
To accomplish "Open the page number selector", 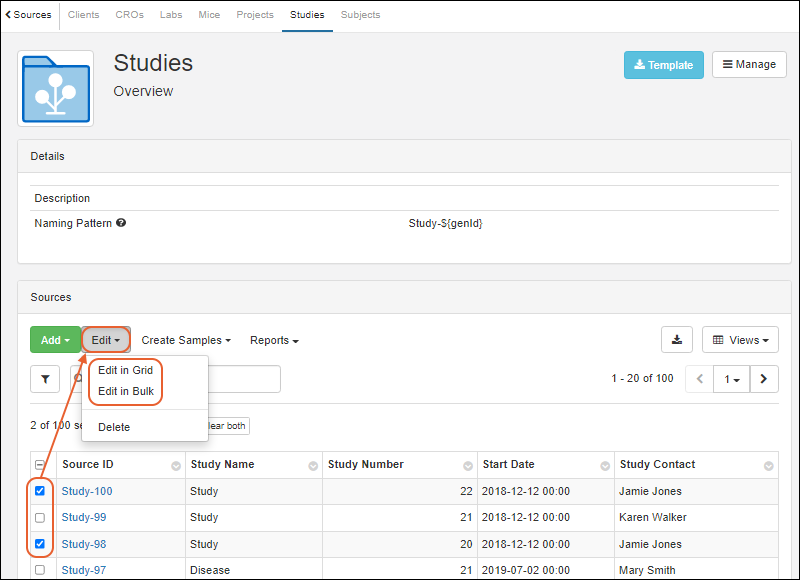I will [731, 379].
